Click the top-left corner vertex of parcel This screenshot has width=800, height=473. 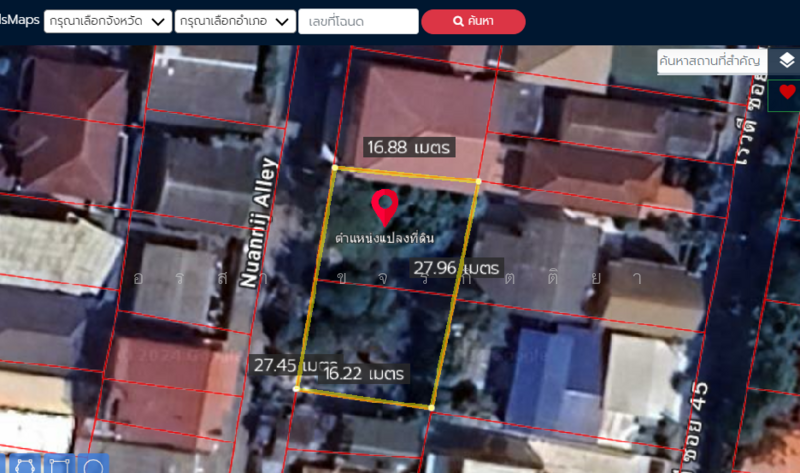(334, 168)
